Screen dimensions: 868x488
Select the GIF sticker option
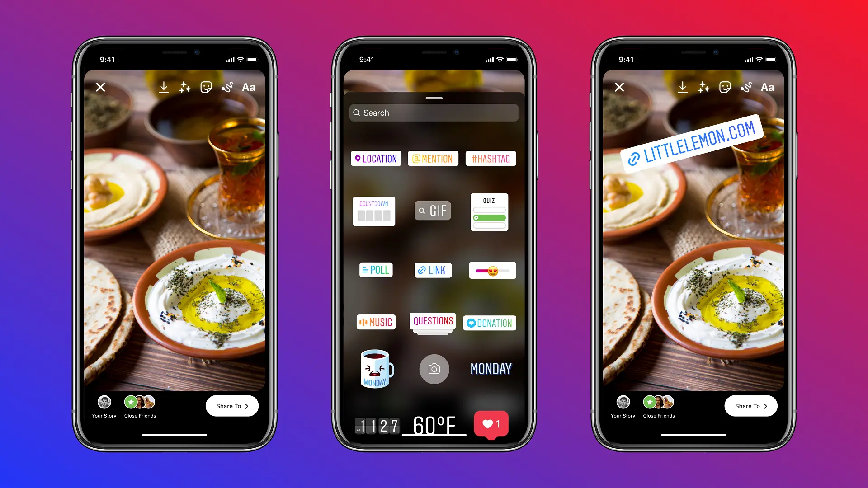[x=433, y=211]
